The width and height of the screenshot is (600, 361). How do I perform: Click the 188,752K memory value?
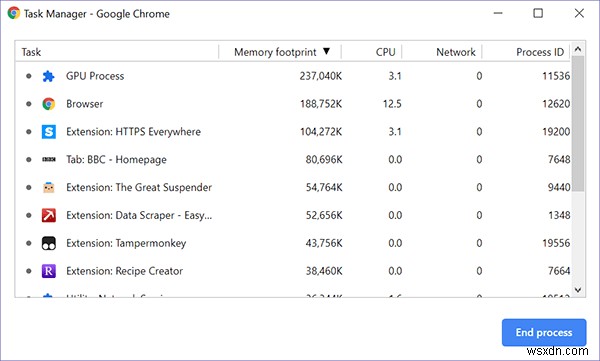click(x=321, y=104)
